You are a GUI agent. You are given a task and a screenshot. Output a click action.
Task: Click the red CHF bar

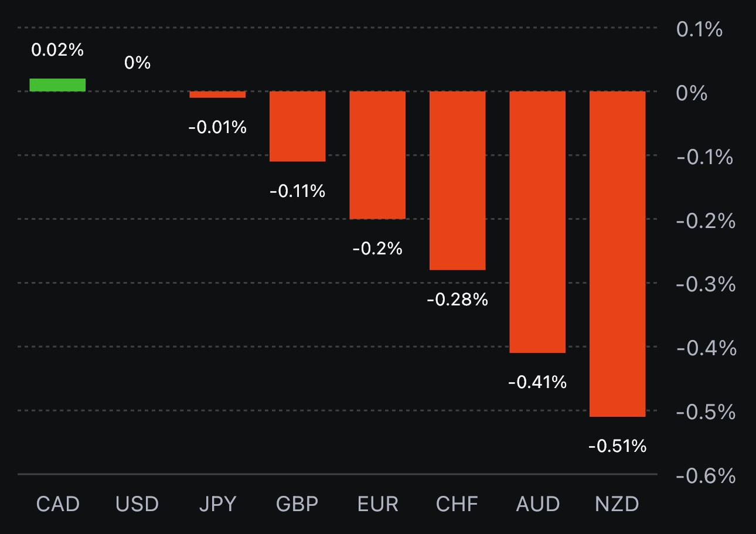[x=458, y=181]
